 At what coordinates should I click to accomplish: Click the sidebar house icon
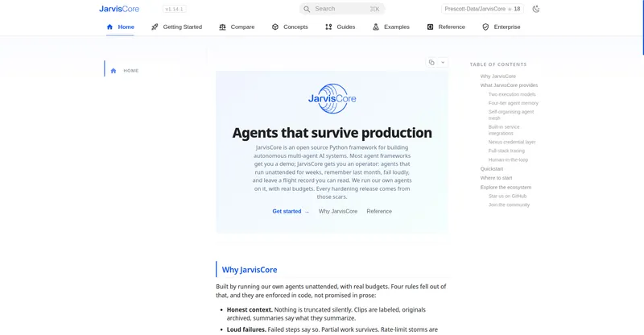[x=114, y=71]
